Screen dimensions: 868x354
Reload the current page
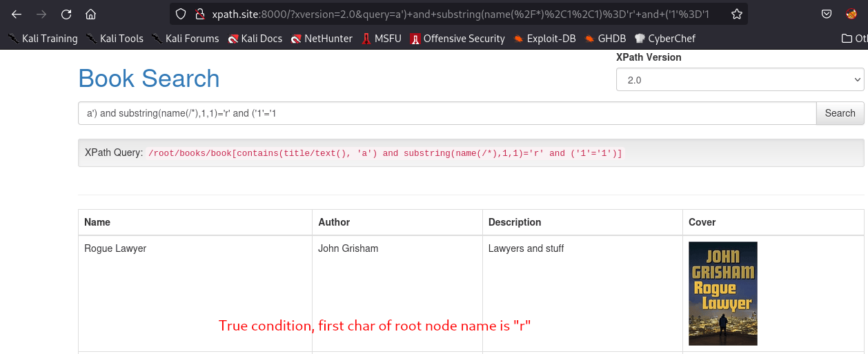66,14
